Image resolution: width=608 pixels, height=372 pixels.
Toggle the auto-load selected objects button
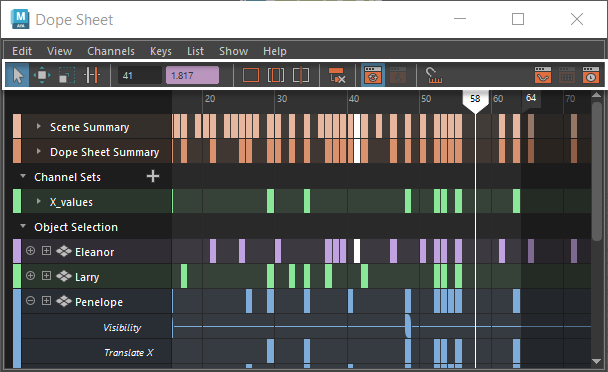click(373, 75)
